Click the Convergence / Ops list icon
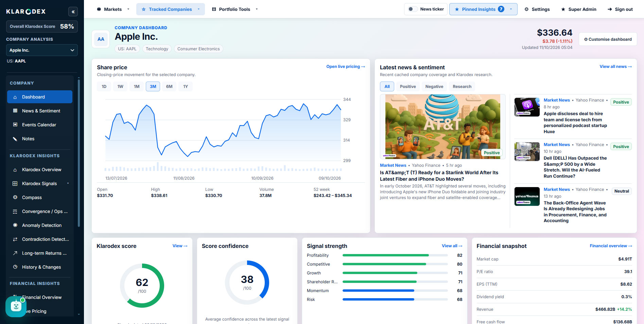 [x=15, y=211]
